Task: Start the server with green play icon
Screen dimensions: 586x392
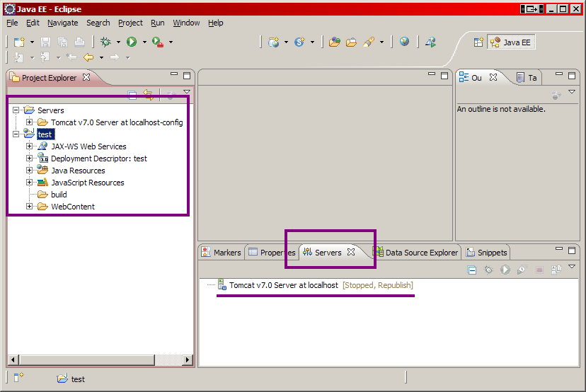Action: coord(505,270)
